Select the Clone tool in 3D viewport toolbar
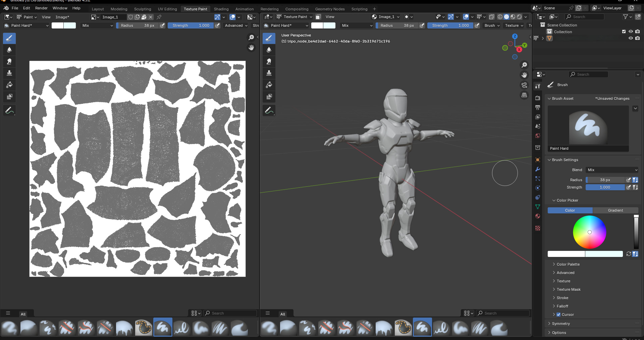This screenshot has height=340, width=644. pos(269,73)
